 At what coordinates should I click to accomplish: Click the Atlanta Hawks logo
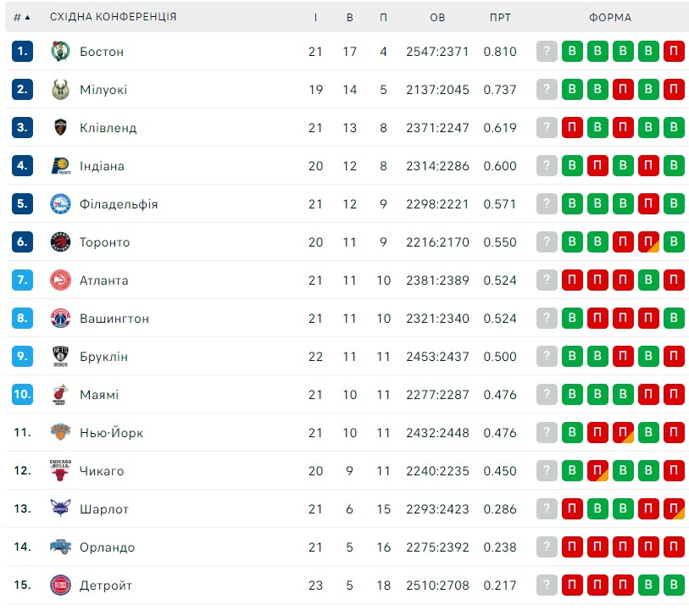click(x=60, y=280)
